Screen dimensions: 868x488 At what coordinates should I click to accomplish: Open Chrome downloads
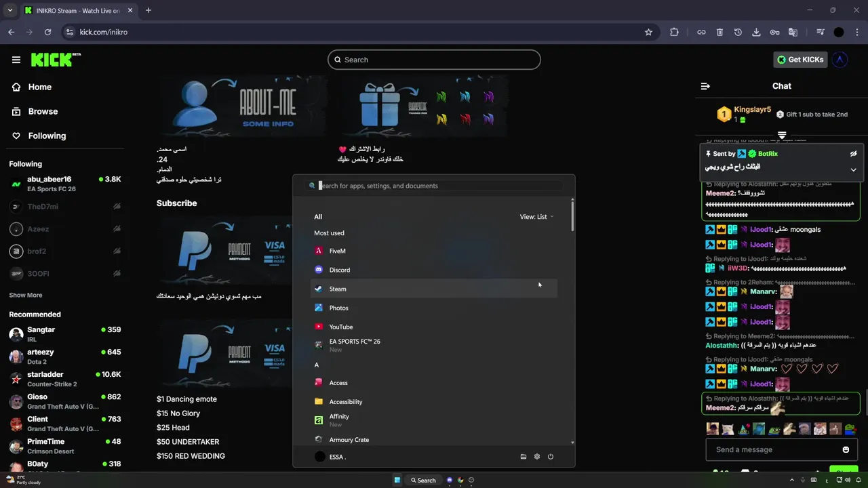tap(756, 32)
